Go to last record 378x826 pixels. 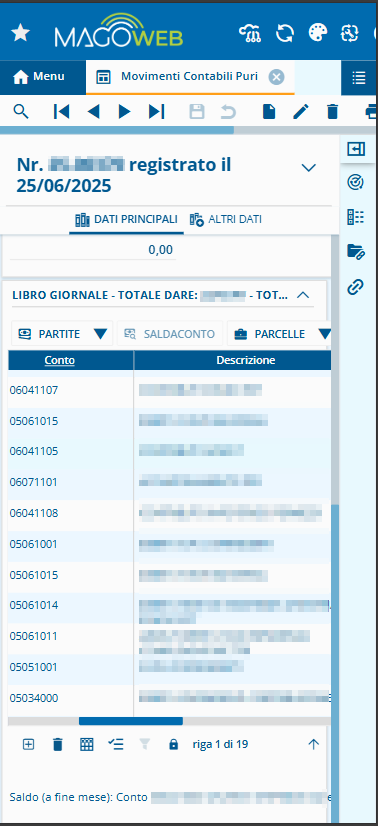click(156, 112)
